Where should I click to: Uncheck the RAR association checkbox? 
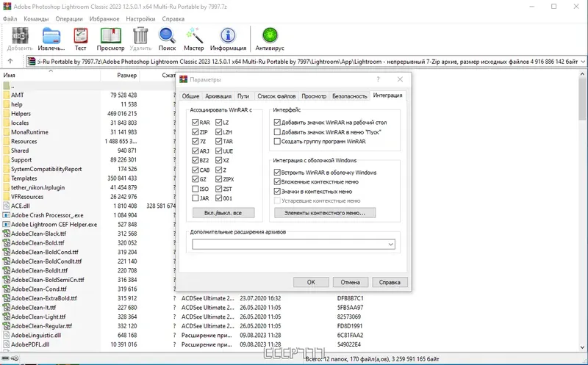click(195, 122)
